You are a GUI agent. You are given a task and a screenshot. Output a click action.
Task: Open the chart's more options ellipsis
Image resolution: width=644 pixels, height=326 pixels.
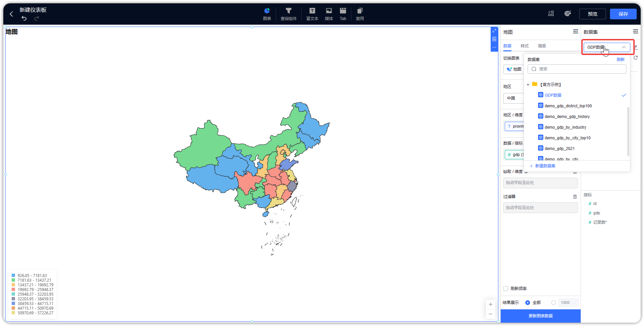494,47
